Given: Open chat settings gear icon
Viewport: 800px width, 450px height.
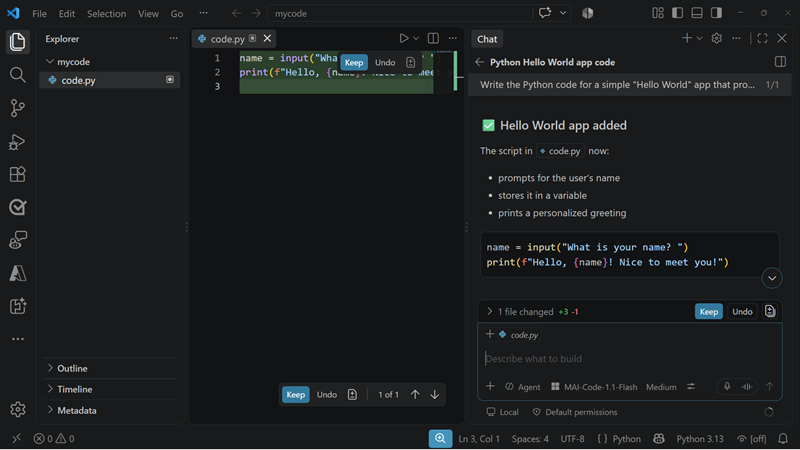Looking at the screenshot, I should (x=716, y=38).
